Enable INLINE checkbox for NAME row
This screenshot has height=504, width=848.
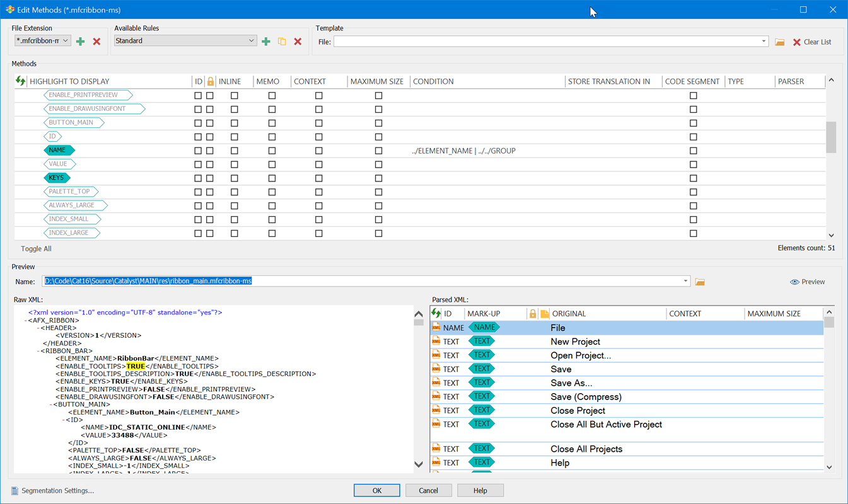(235, 151)
